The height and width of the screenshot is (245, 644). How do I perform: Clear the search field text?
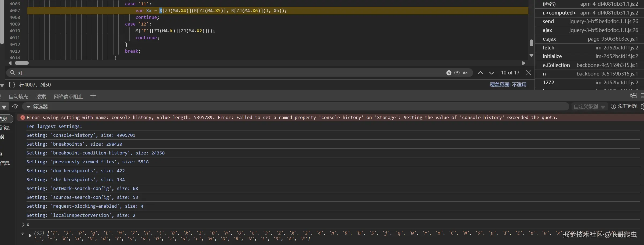pos(449,73)
